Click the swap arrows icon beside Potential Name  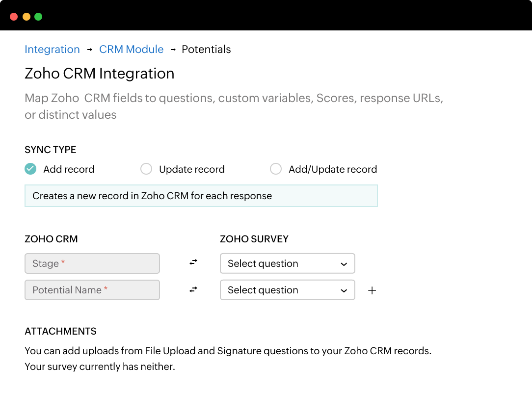[193, 290]
